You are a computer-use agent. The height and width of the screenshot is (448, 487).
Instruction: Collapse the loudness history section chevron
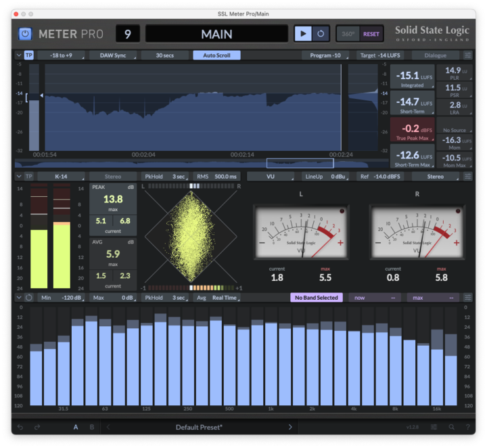19,55
